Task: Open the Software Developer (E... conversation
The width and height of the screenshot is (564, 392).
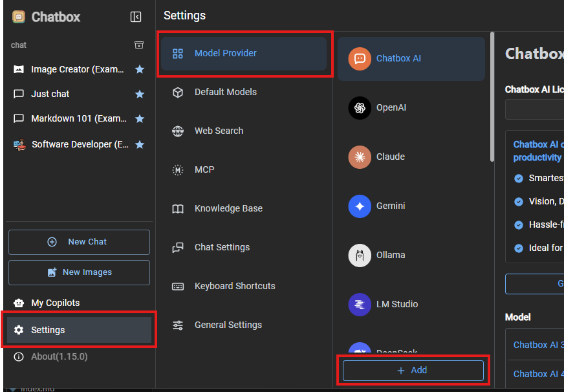Action: [x=80, y=144]
